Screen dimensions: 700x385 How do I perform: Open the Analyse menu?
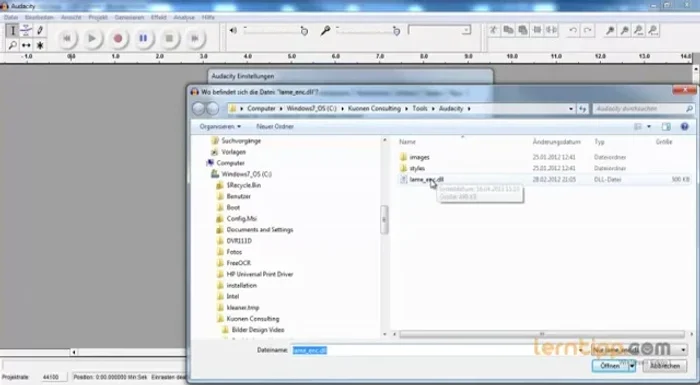tap(184, 17)
